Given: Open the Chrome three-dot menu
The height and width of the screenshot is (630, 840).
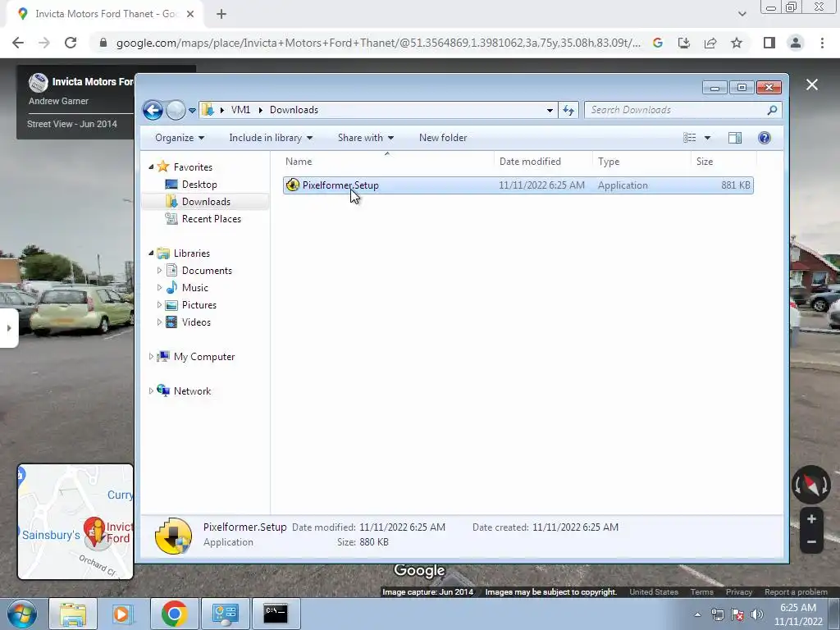Looking at the screenshot, I should pyautogui.click(x=822, y=43).
